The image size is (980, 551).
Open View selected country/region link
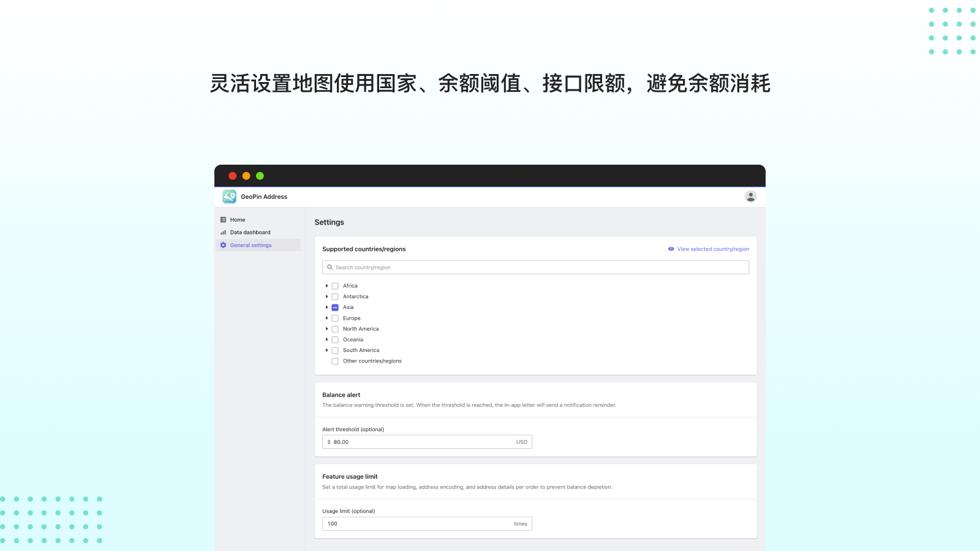point(713,249)
